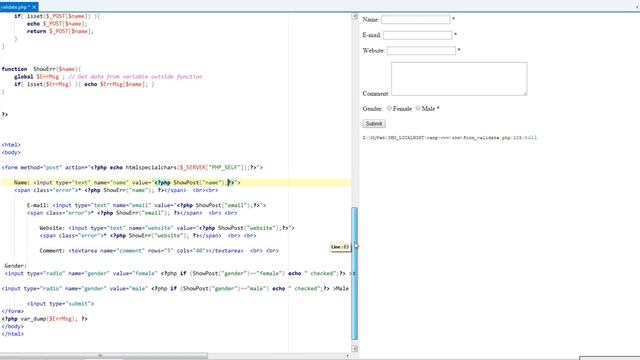Viewport: 640px width, 360px height.
Task: Click the horizontal scrollbar right arrow
Action: point(347,356)
